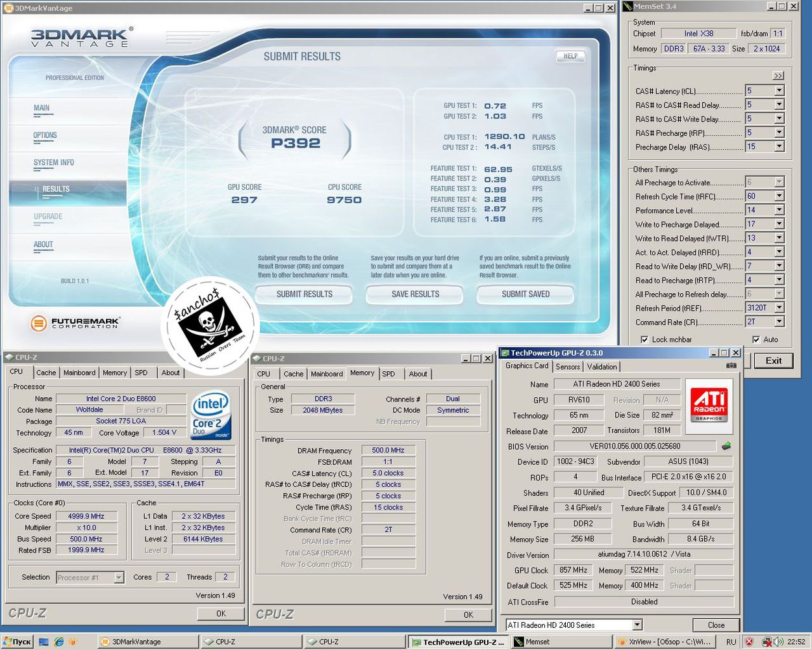Screen dimensions: 812x650
Task: Open the Internet Explorer quick launch icon
Action: 58,642
